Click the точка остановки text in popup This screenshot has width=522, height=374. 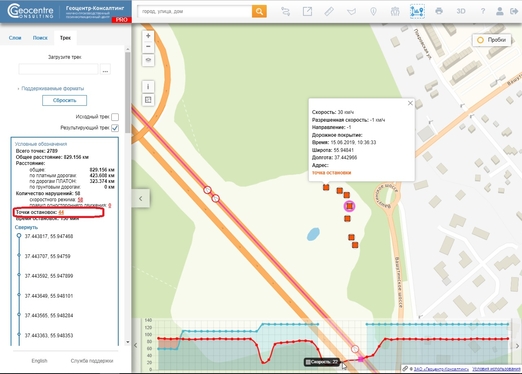pos(331,173)
